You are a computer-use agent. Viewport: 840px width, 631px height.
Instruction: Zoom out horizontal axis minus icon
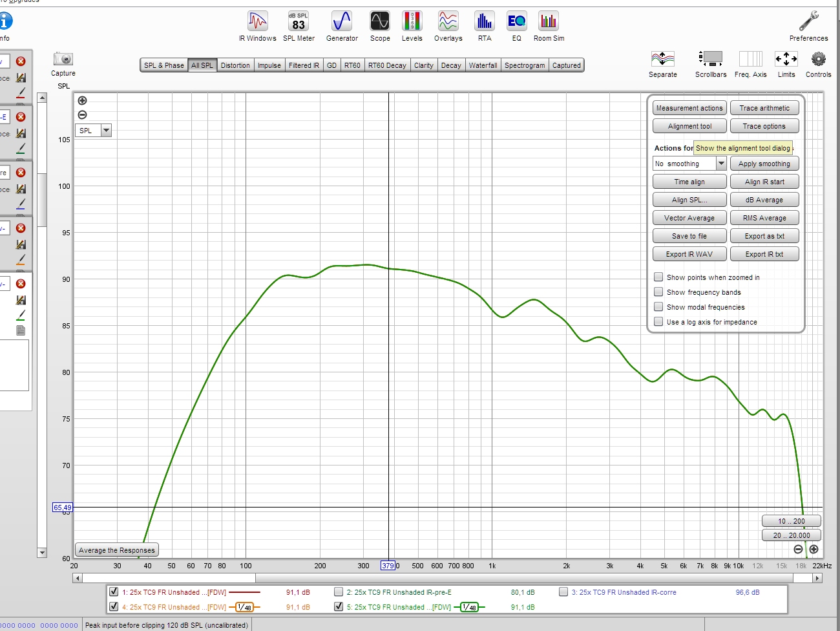tap(798, 549)
